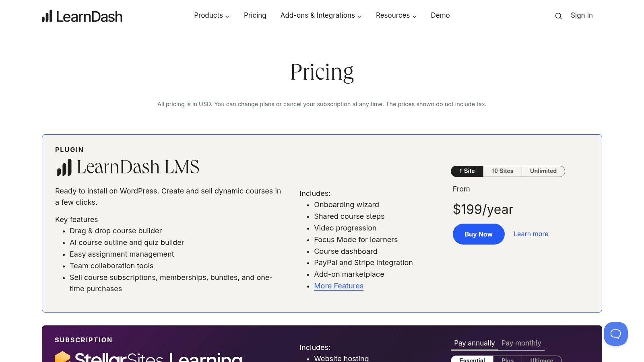Open the Add-ons & Integrations dropdown
Viewport: 644px width, 362px height.
click(320, 15)
